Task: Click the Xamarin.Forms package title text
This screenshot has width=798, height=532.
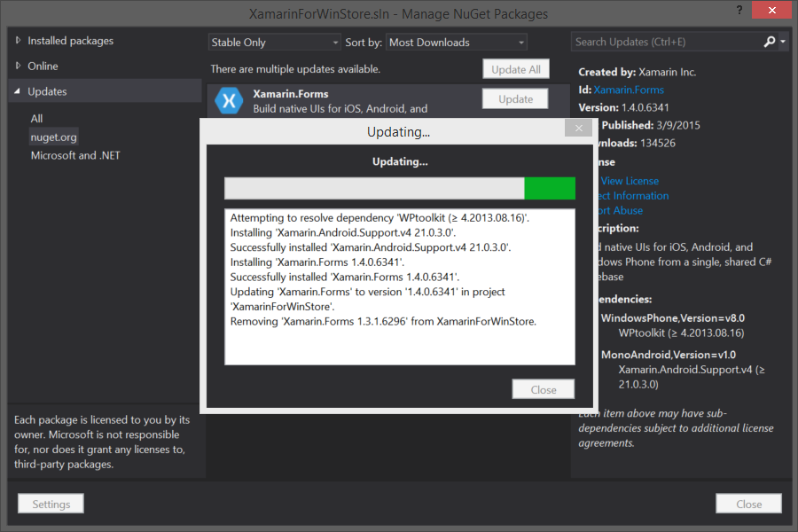Action: (291, 94)
